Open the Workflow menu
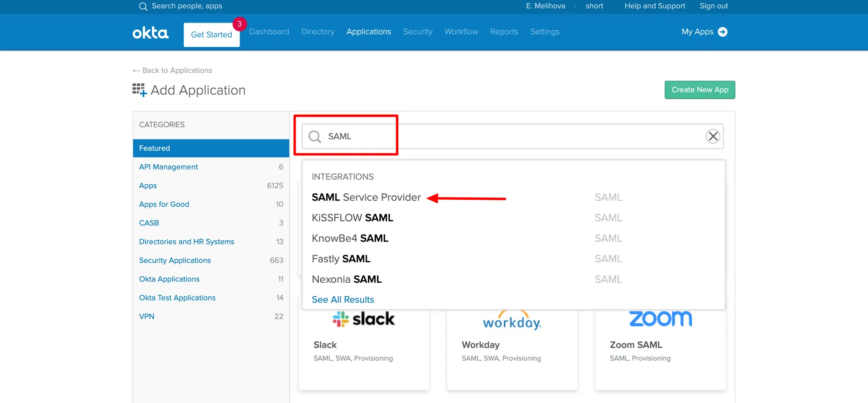 pos(461,32)
